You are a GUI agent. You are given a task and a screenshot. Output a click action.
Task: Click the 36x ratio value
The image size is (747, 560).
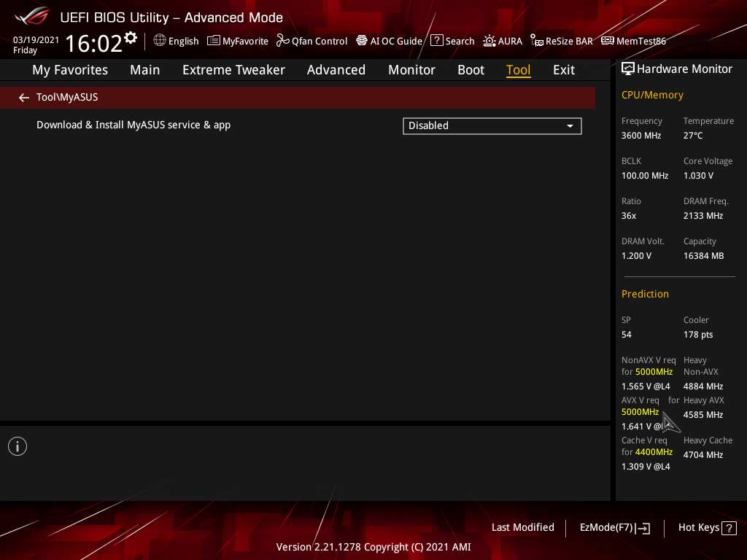[628, 216]
